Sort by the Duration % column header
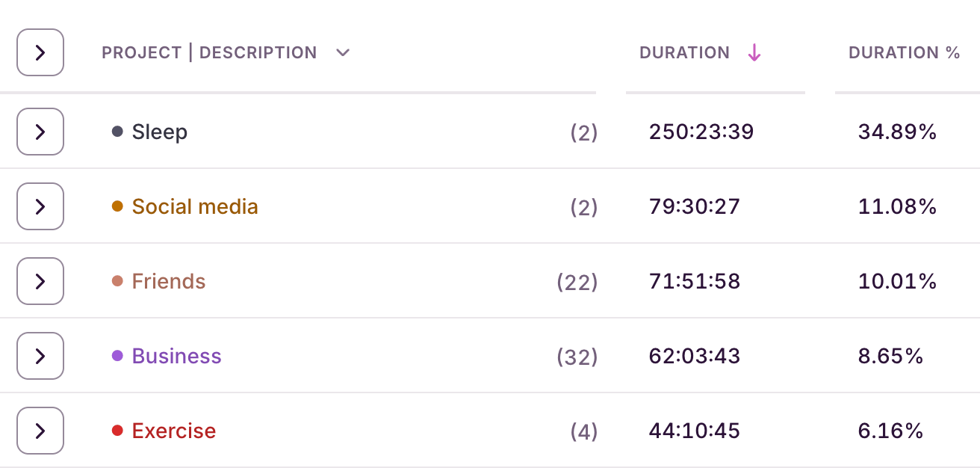 click(904, 53)
